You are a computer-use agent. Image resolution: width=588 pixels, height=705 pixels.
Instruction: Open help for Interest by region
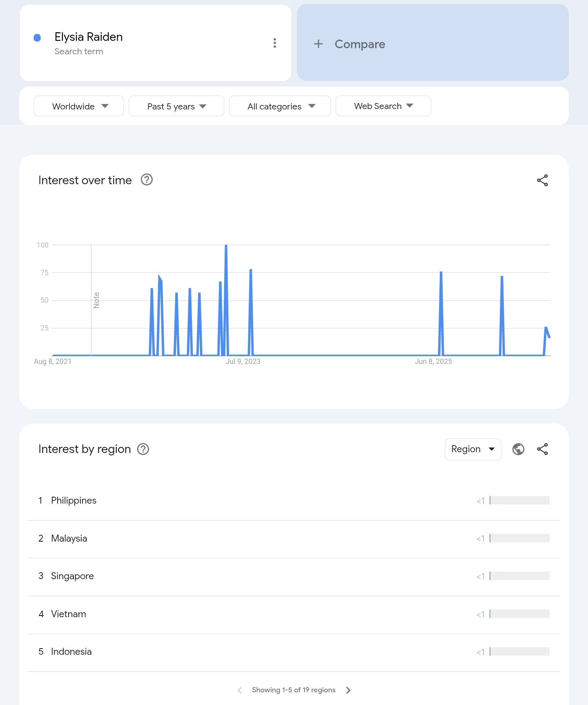point(143,449)
